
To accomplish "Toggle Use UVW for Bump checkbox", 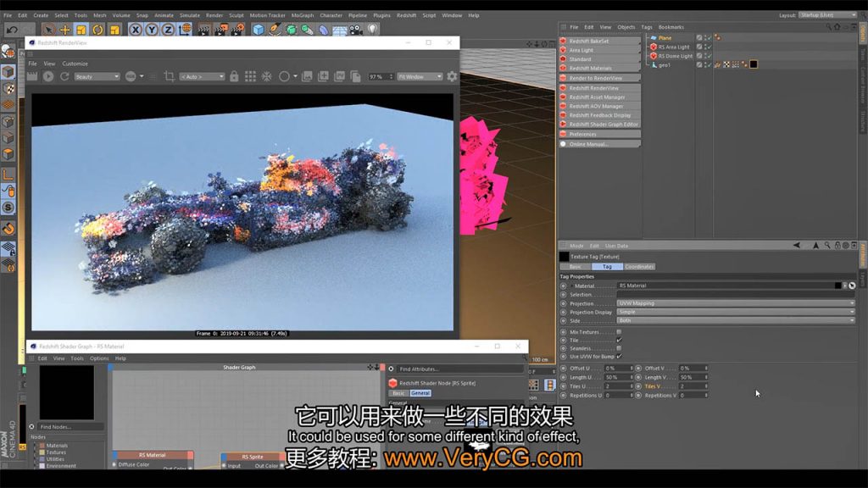I will [x=619, y=357].
